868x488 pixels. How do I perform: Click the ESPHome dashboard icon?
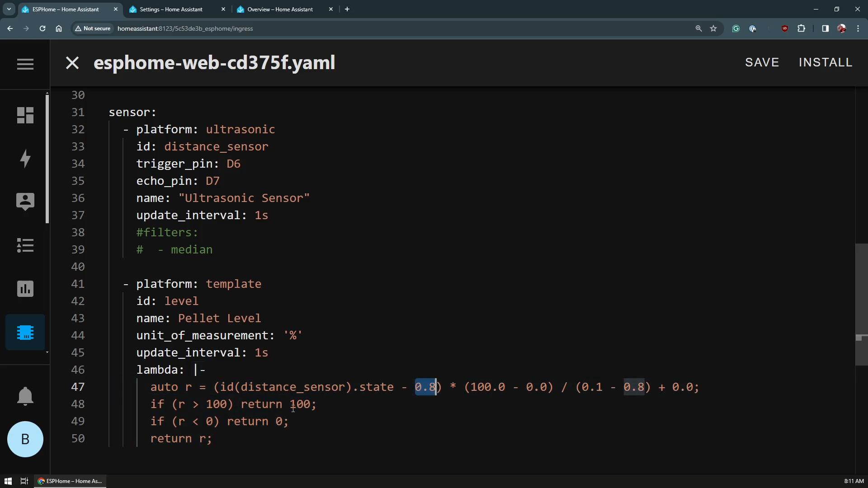[25, 333]
